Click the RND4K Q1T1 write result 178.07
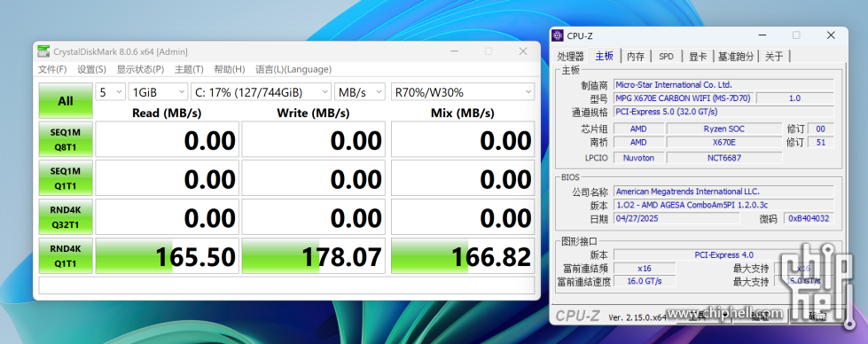 click(x=312, y=256)
